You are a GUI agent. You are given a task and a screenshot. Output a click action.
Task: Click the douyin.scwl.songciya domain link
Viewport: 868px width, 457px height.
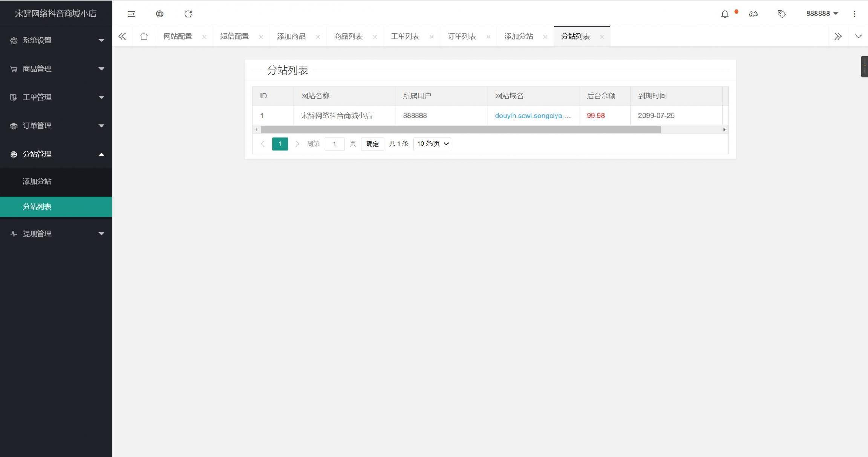533,115
